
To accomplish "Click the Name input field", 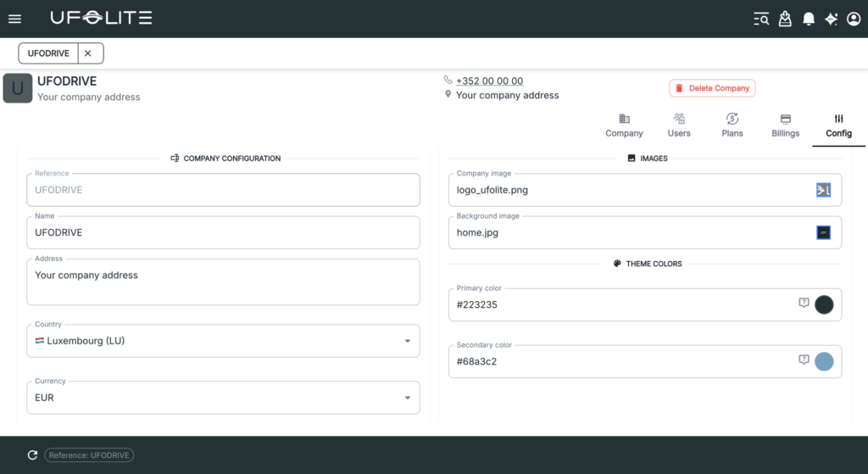I will pyautogui.click(x=223, y=232).
